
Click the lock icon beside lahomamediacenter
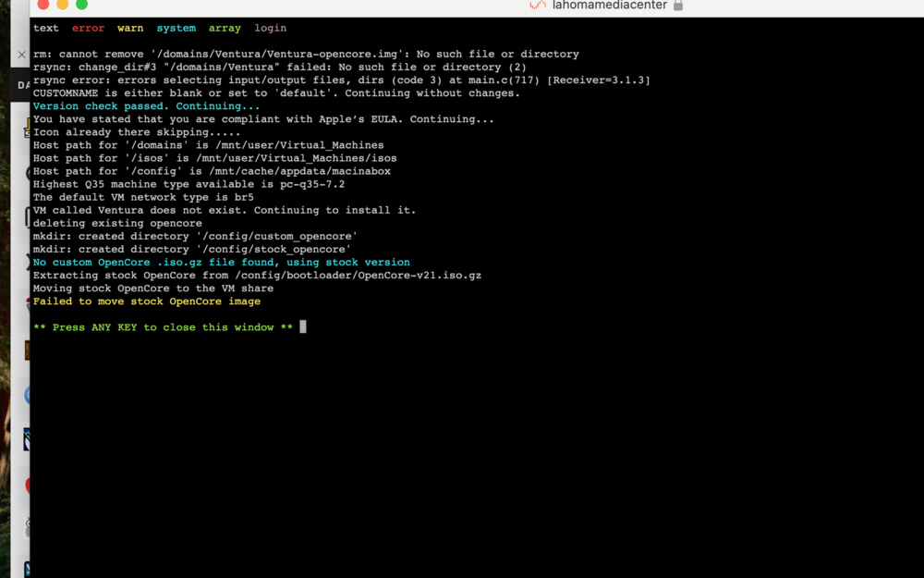(678, 6)
